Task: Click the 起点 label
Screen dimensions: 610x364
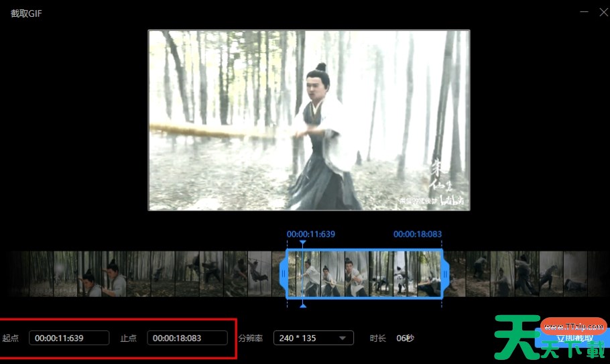Action: point(11,338)
